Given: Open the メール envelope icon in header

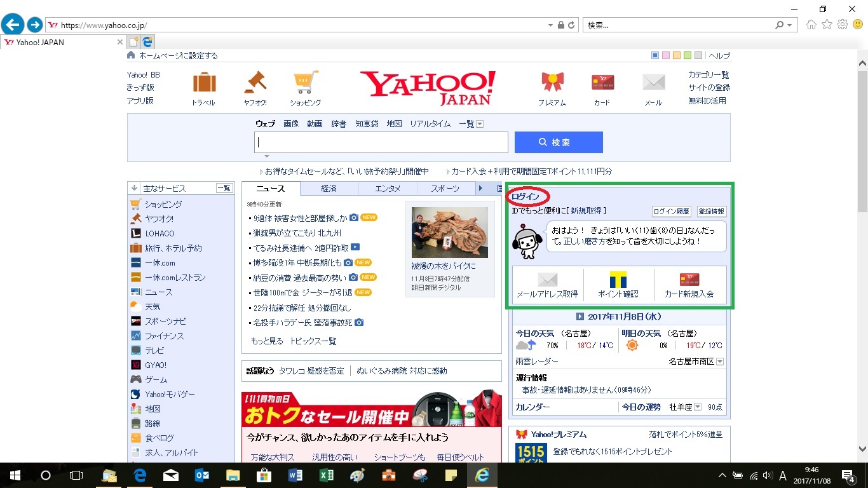Looking at the screenshot, I should 653,83.
